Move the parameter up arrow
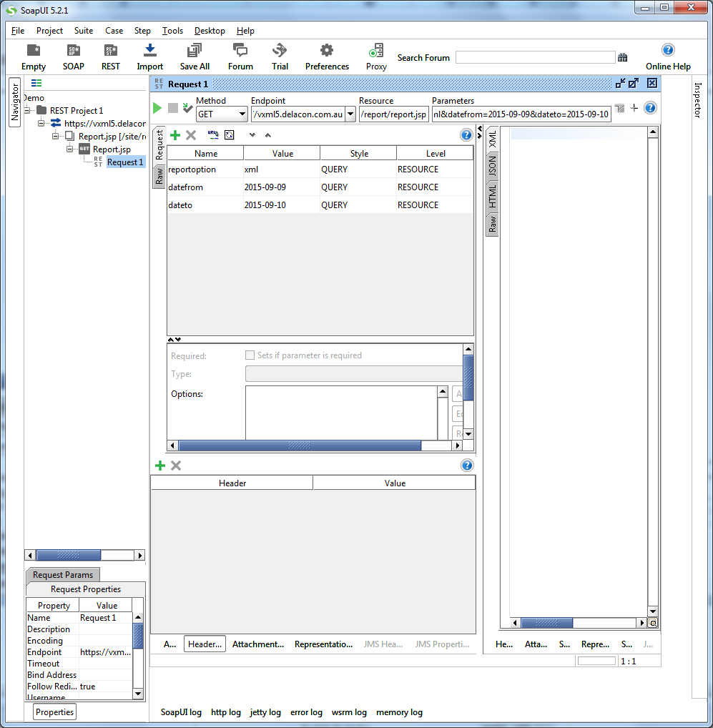This screenshot has width=713, height=728. coord(268,135)
